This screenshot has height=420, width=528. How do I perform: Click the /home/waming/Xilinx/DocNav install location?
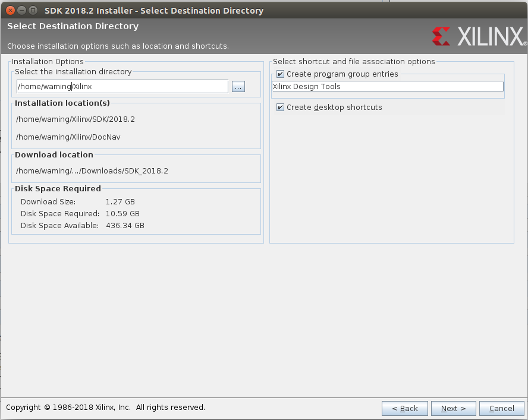coord(68,137)
